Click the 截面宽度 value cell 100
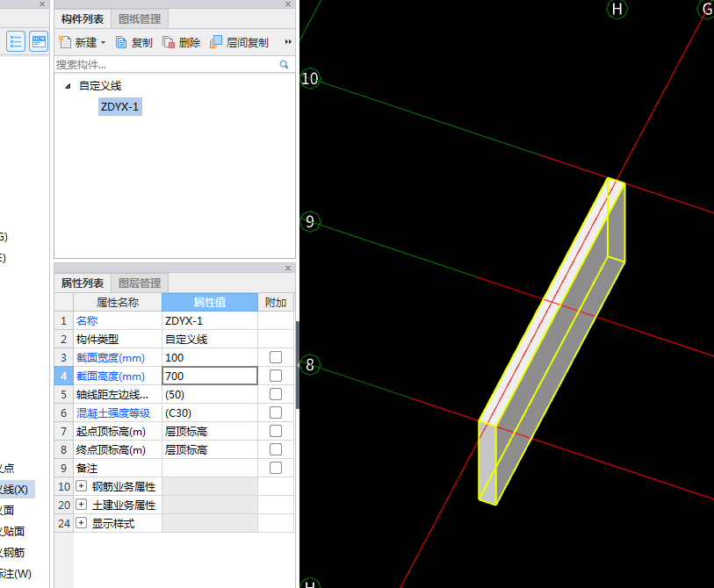This screenshot has width=714, height=588. pyautogui.click(x=210, y=358)
